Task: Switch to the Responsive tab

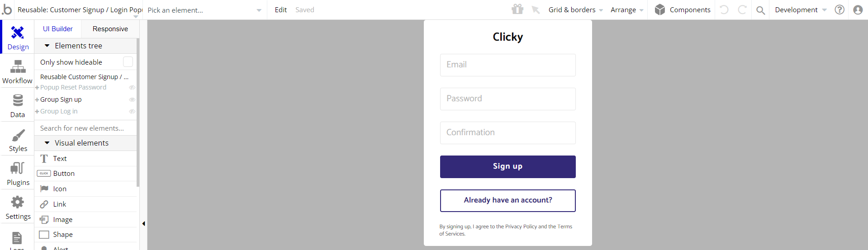Action: pos(110,29)
